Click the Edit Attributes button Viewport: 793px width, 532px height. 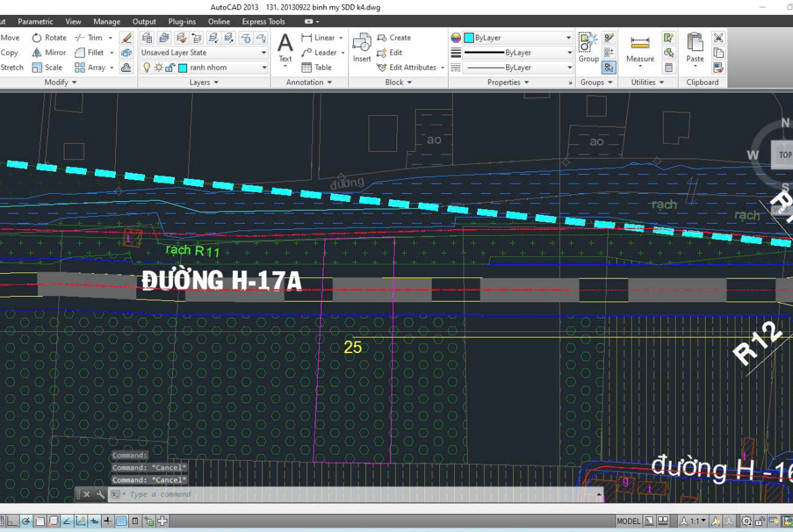(411, 68)
